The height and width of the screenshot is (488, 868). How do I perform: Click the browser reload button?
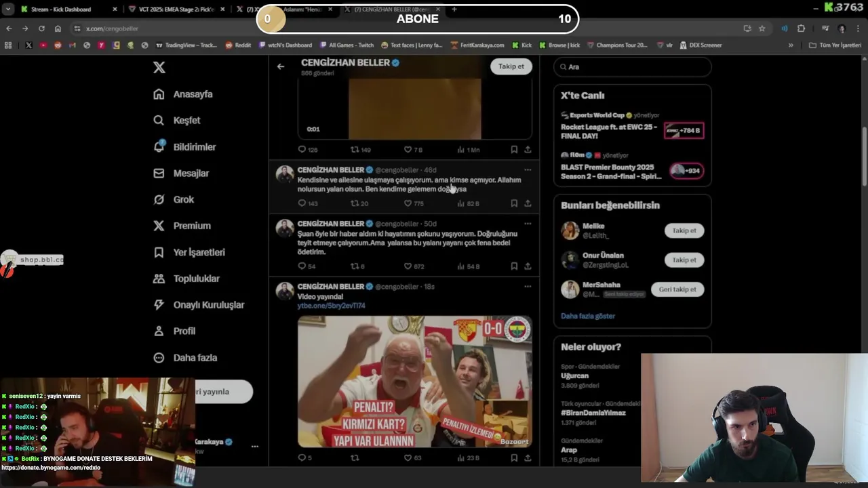(x=41, y=28)
